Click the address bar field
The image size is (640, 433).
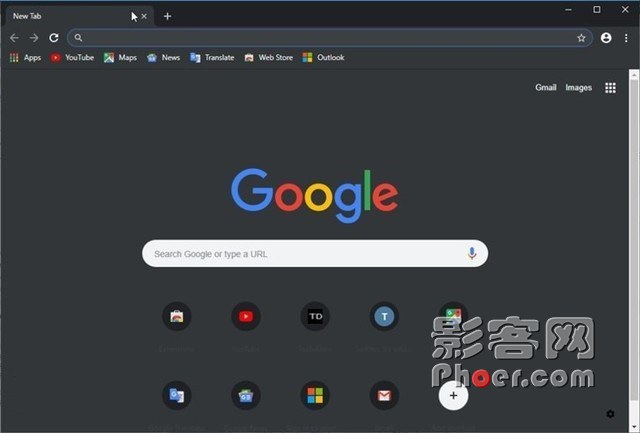(x=330, y=38)
